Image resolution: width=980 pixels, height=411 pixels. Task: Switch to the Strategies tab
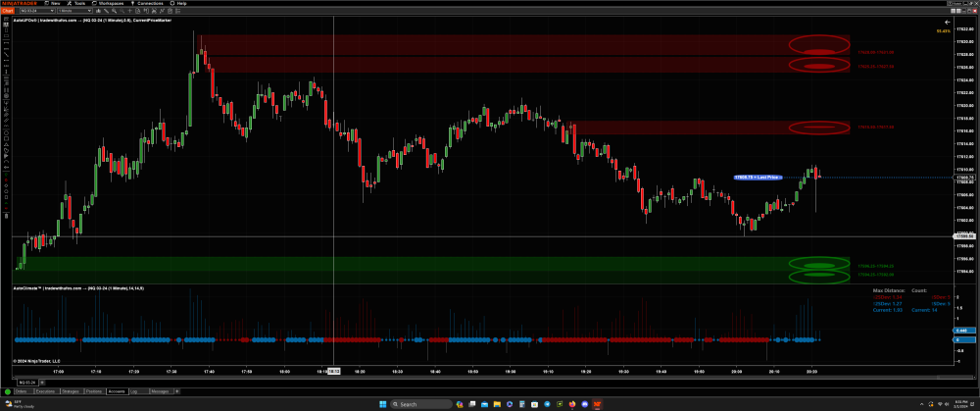[x=71, y=391]
